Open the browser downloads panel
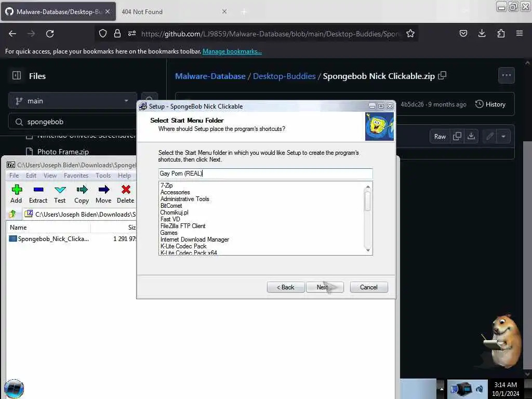This screenshot has height=399, width=532. tap(482, 33)
